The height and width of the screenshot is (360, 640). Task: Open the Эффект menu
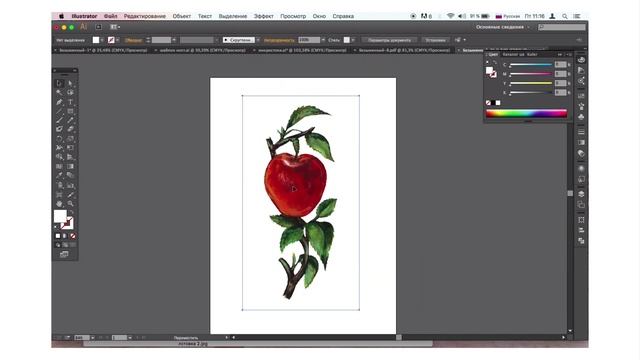[x=264, y=16]
